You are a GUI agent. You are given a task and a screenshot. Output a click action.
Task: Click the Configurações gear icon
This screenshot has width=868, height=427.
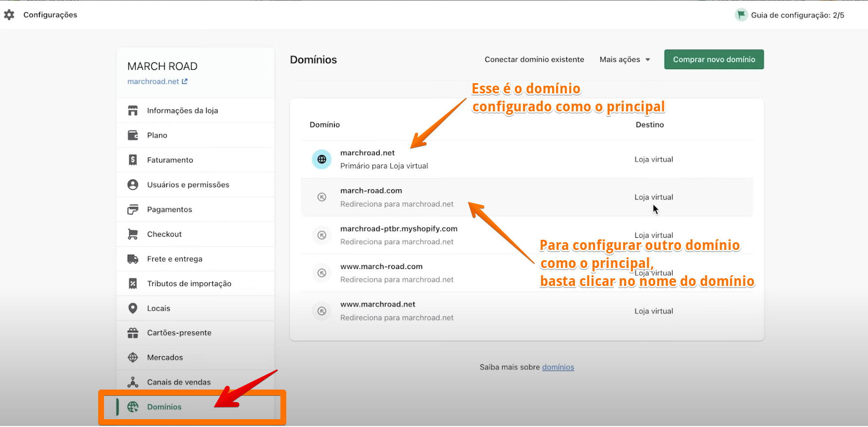pyautogui.click(x=9, y=15)
